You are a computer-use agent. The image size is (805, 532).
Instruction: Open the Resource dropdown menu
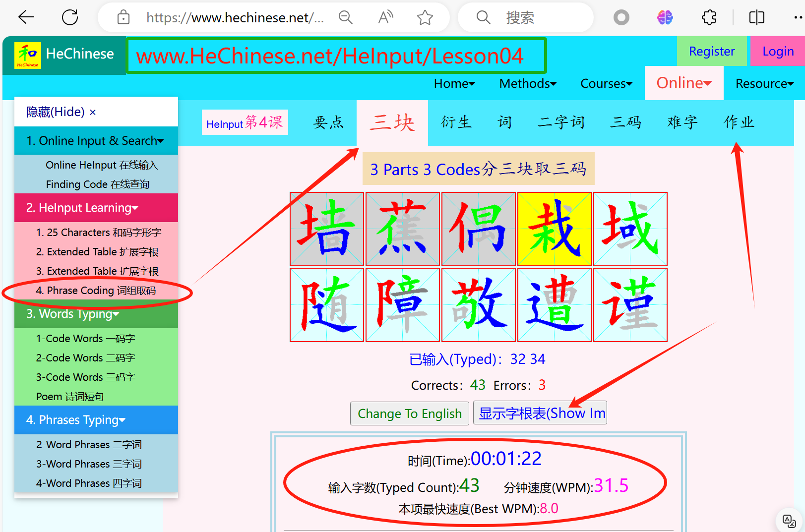764,83
